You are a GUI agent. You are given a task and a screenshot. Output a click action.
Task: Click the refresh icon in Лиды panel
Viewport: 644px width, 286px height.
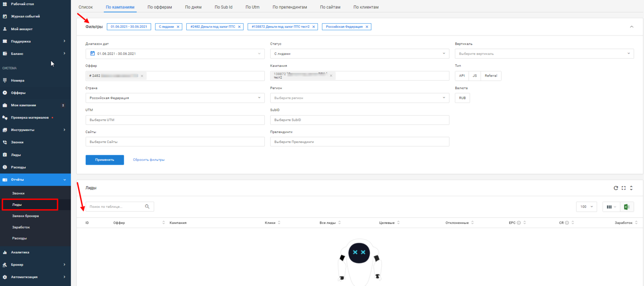pyautogui.click(x=615, y=188)
